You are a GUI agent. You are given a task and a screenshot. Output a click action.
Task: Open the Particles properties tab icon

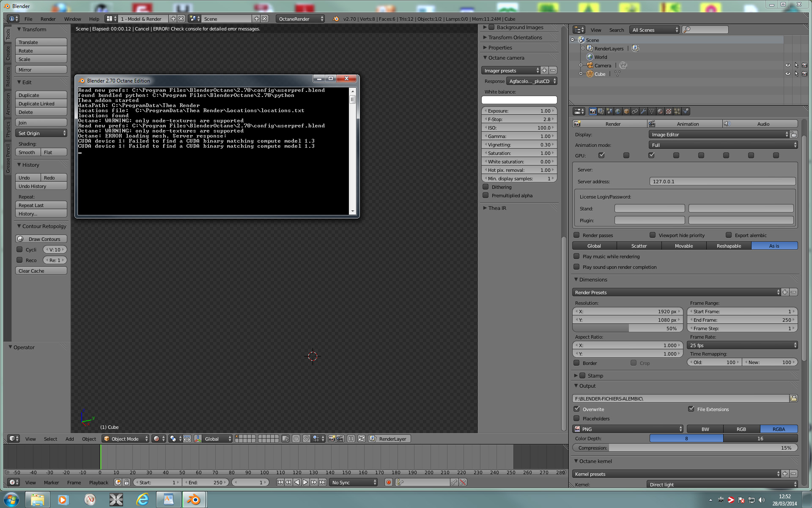click(677, 111)
